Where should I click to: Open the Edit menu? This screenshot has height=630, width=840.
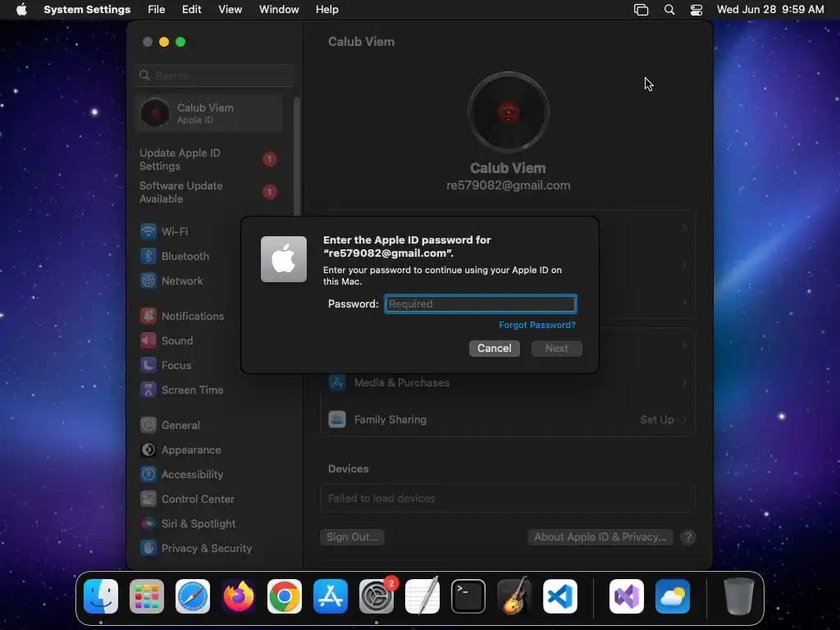[x=192, y=10]
